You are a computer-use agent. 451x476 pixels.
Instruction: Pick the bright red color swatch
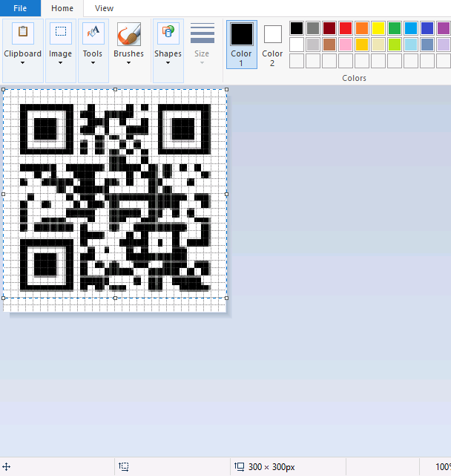pos(346,28)
